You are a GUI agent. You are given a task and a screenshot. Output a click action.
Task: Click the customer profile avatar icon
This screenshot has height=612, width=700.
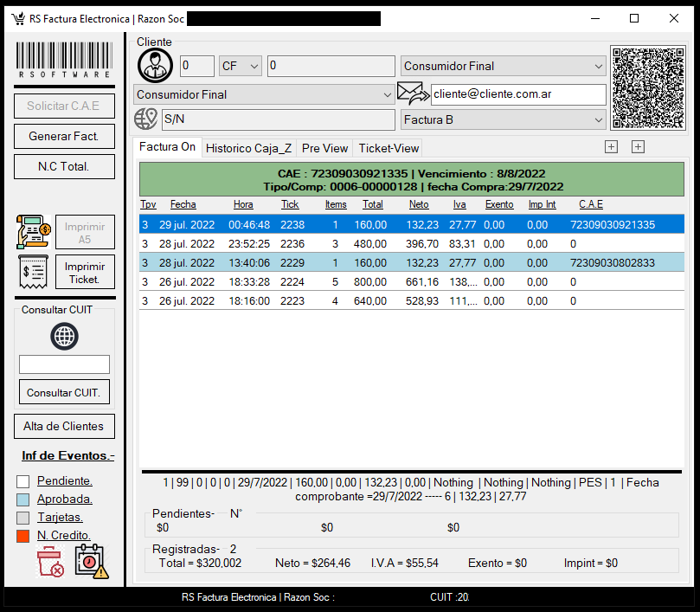pos(156,66)
